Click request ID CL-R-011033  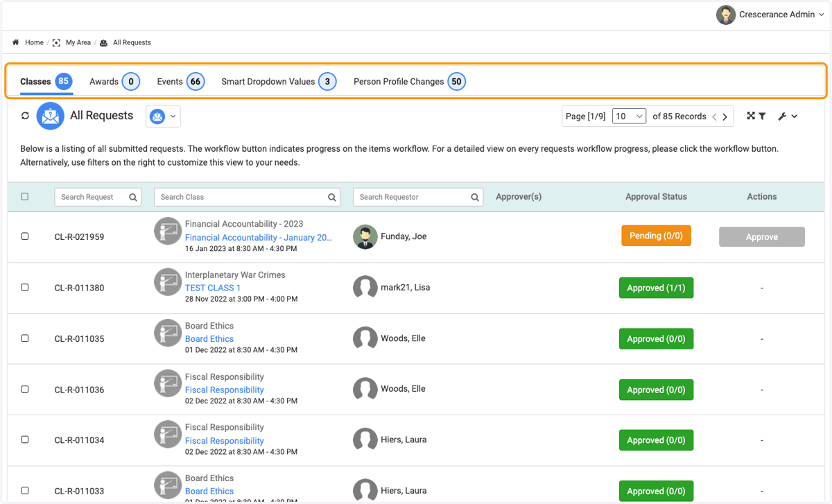coord(80,491)
